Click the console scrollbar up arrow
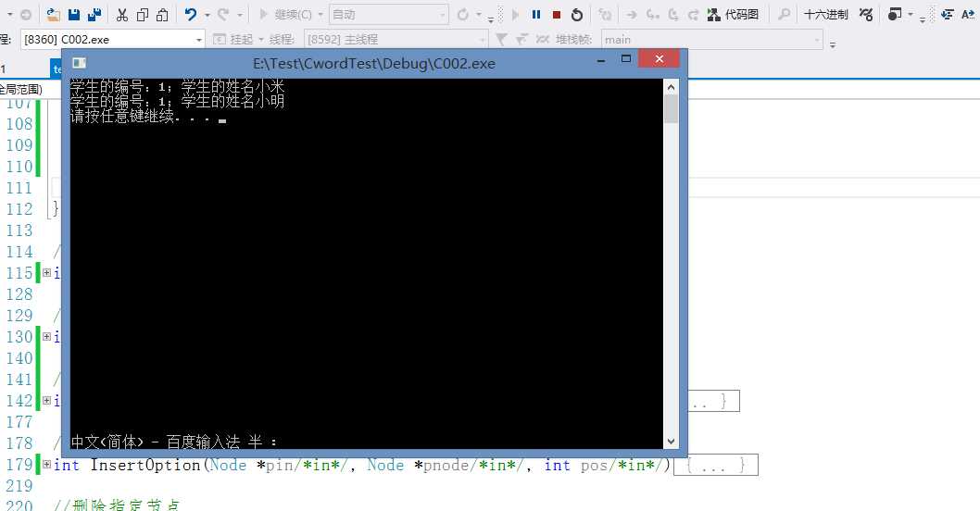This screenshot has height=511, width=980. [x=671, y=87]
